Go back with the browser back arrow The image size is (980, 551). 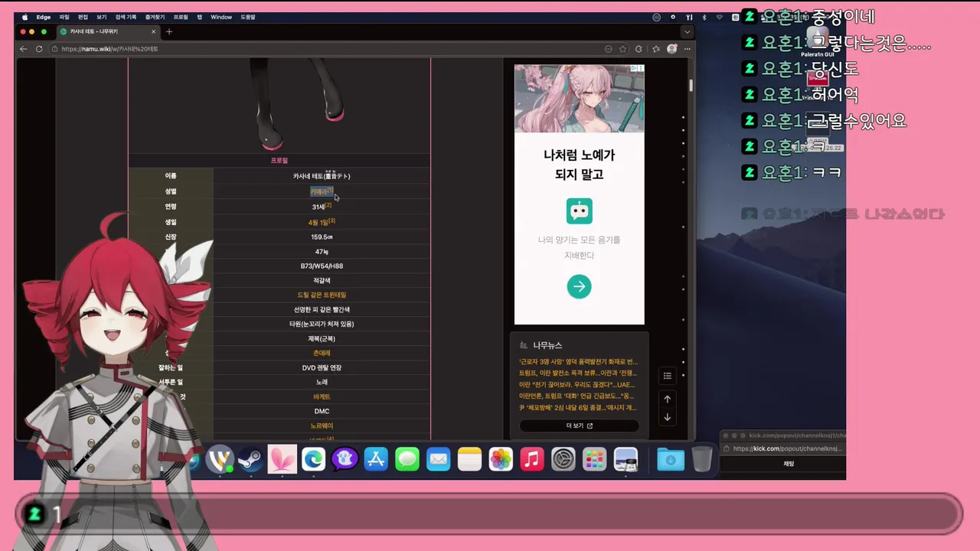[24, 49]
